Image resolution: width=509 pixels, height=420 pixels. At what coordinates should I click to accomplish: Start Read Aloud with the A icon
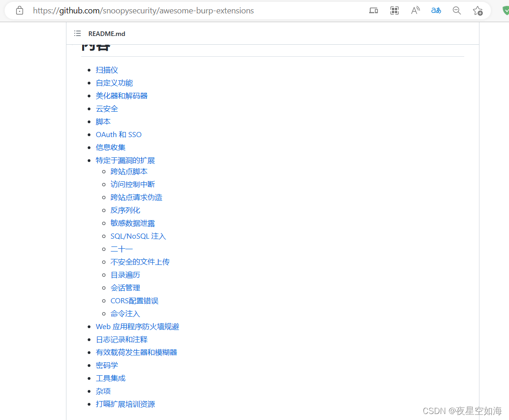coord(415,11)
